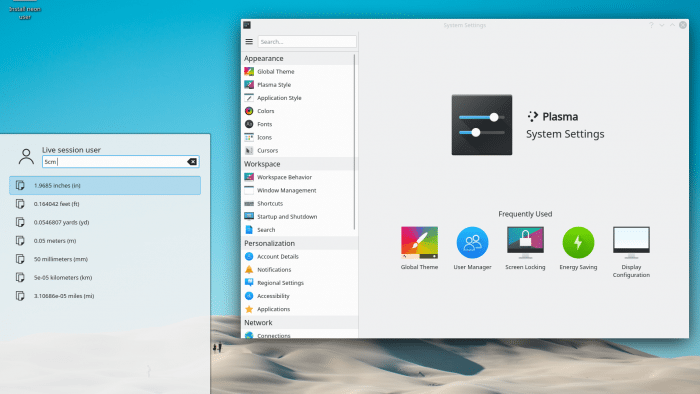Click the help question mark in title bar
700x394 pixels.
(651, 25)
